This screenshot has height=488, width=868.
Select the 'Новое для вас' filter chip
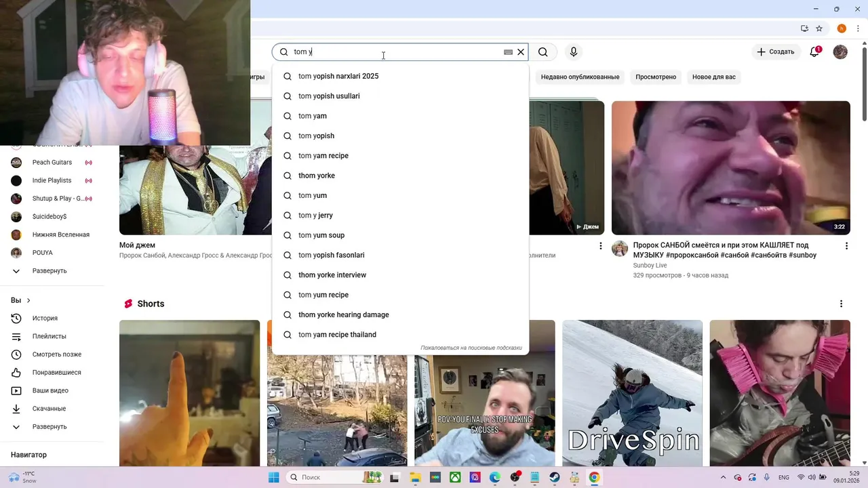pyautogui.click(x=713, y=77)
